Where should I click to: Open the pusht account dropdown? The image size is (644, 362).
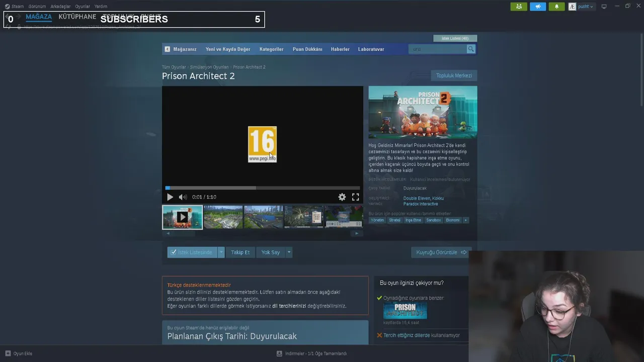tap(586, 7)
